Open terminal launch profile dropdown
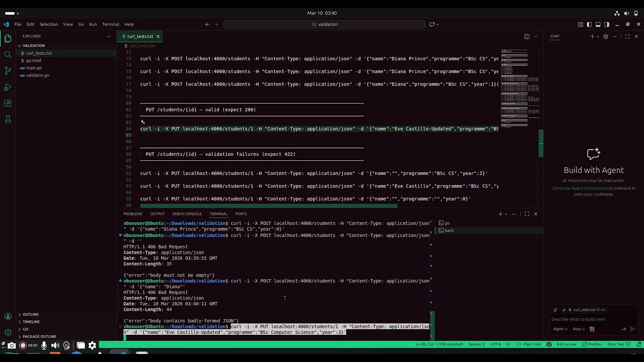 click(506, 214)
